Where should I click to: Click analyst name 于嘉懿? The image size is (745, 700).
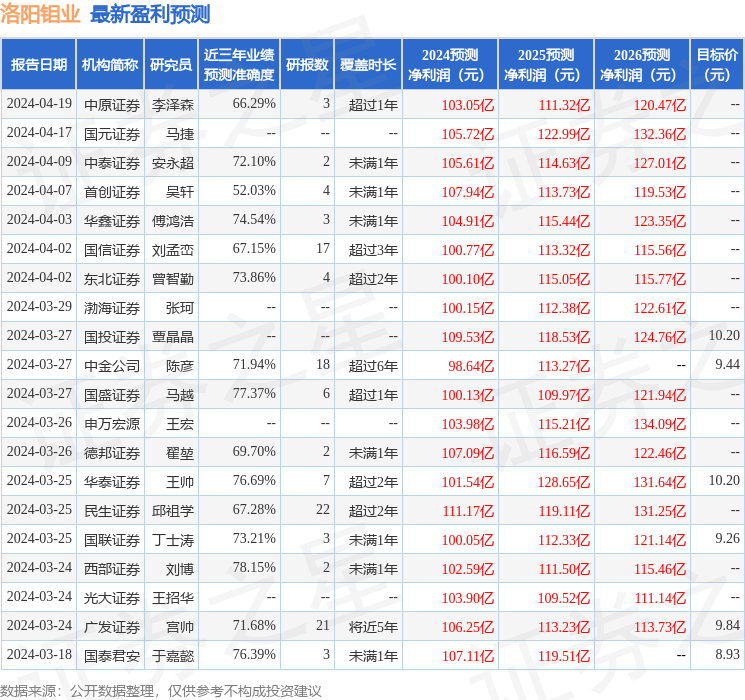point(173,656)
